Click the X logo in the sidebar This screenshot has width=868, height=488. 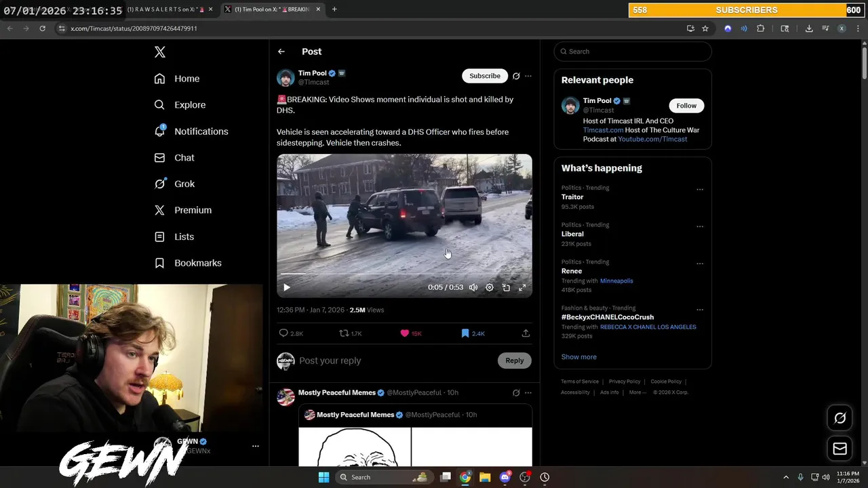click(159, 52)
